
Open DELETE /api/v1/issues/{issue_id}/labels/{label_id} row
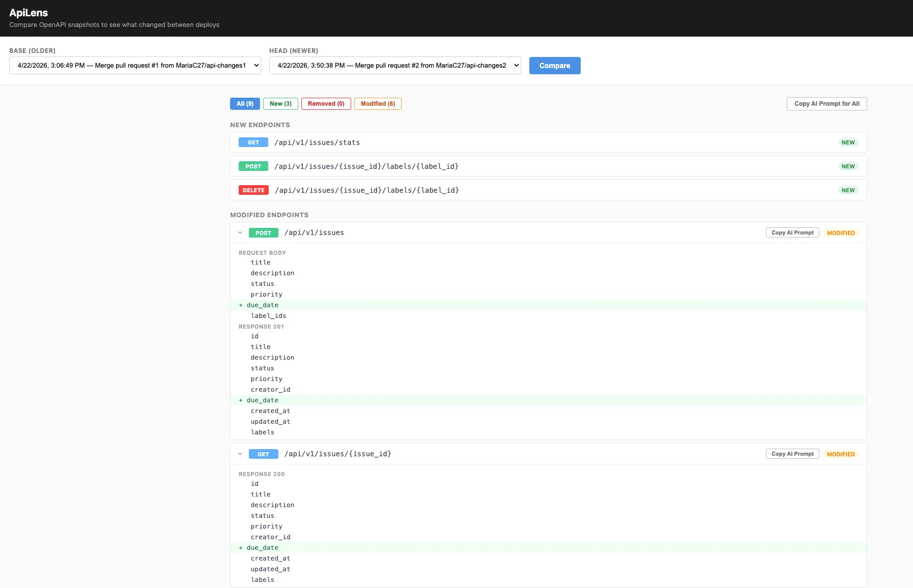click(548, 190)
